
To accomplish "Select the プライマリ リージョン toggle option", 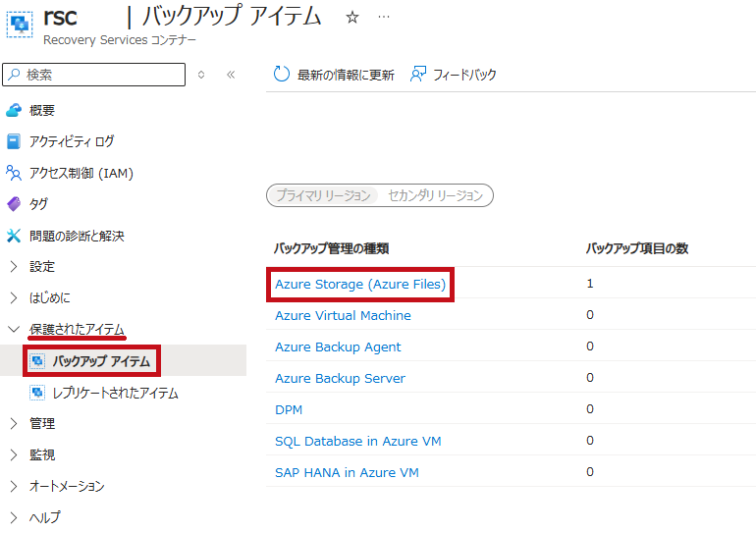I will [323, 195].
